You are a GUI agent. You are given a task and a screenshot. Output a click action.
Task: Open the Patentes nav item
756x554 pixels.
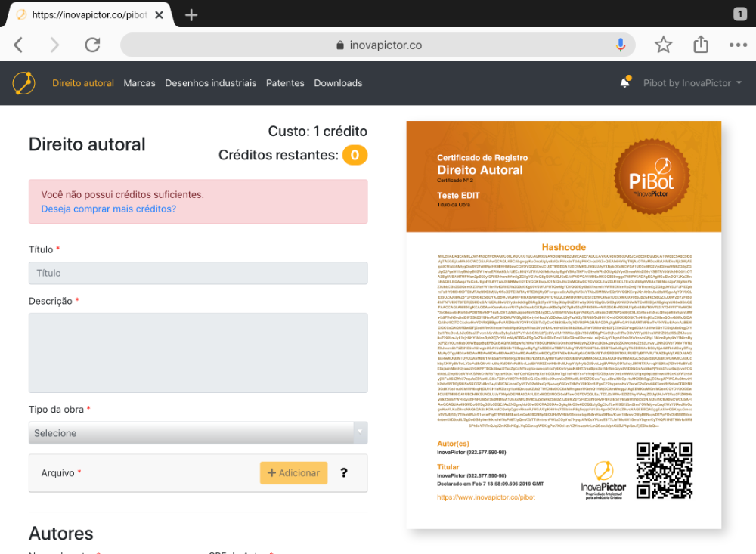(285, 83)
